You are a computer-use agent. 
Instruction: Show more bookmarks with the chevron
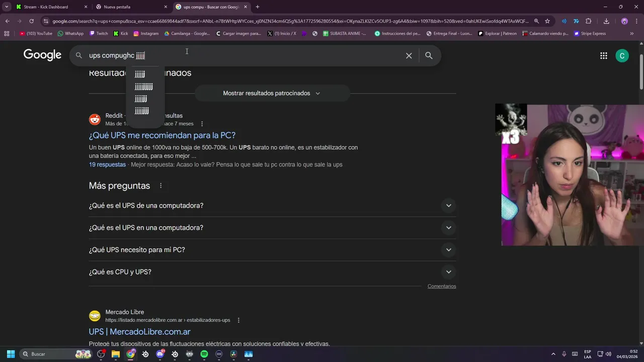(x=632, y=34)
